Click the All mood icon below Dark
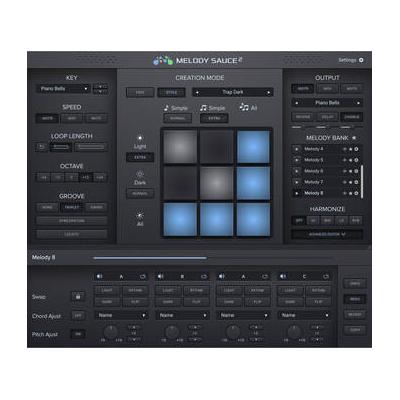 140,215
